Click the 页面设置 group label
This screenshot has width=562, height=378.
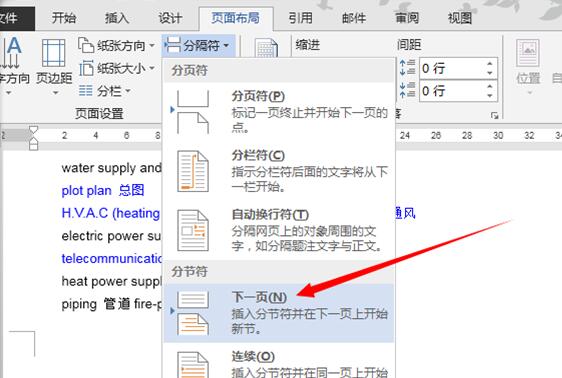click(99, 114)
